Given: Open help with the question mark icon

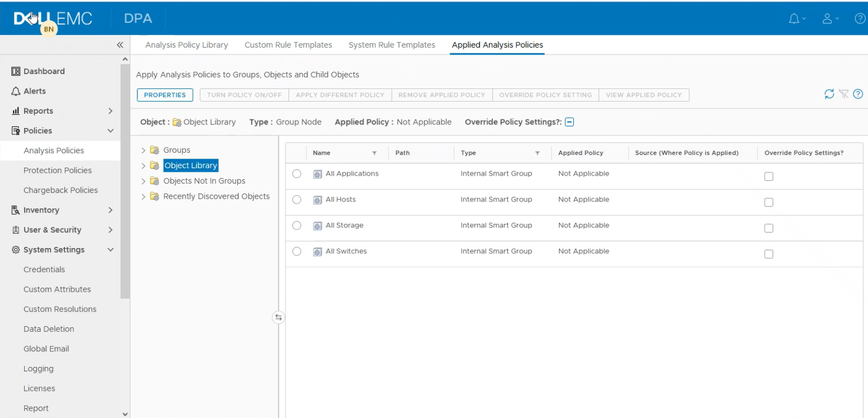Looking at the screenshot, I should pos(858,94).
